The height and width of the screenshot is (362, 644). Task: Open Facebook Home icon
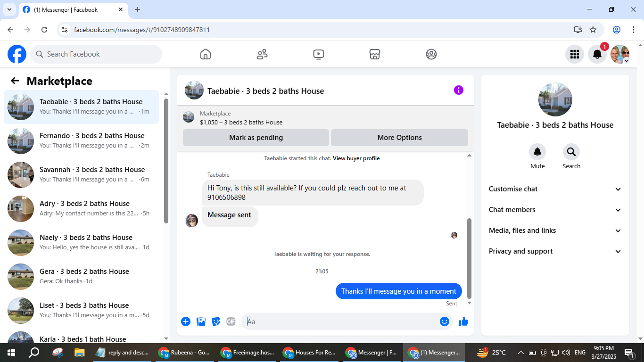pyautogui.click(x=206, y=54)
